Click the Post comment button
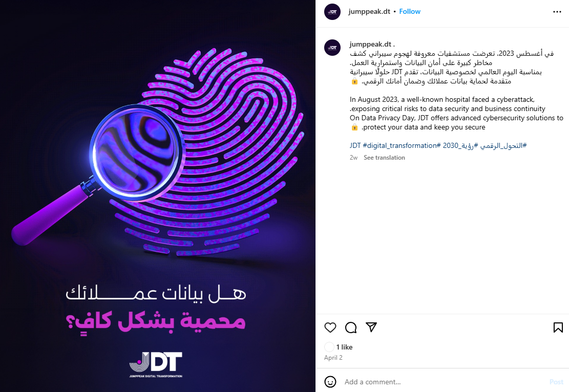This screenshot has height=392, width=569. [556, 382]
